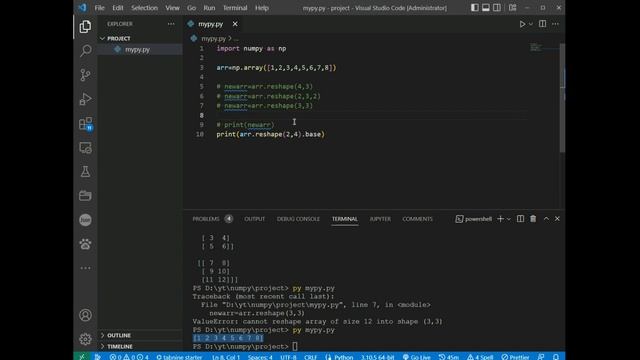Switch to the OUTPUT tab
The image size is (640, 360).
pyautogui.click(x=255, y=219)
